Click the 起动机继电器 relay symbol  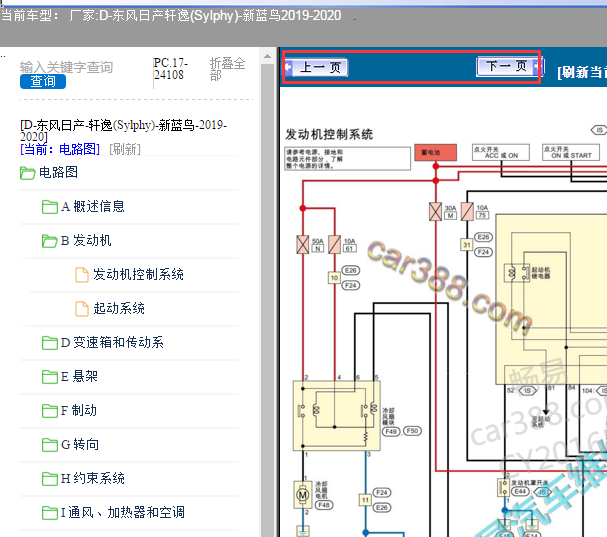517,273
